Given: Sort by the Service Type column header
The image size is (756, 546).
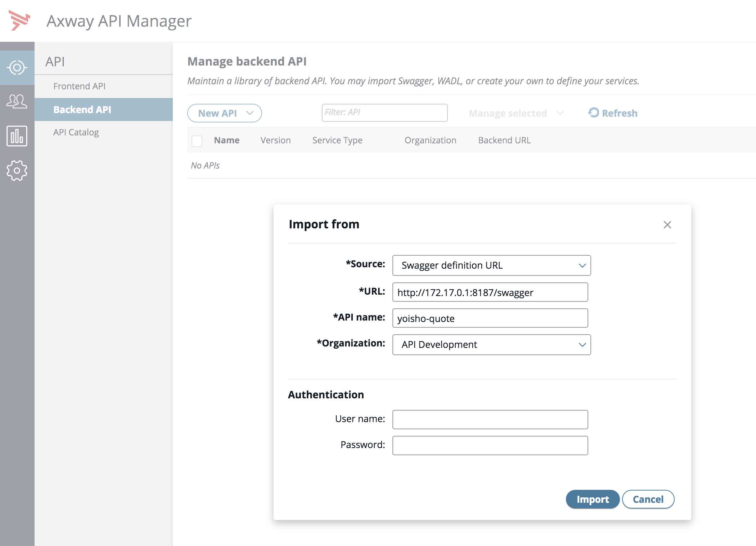Looking at the screenshot, I should tap(337, 140).
